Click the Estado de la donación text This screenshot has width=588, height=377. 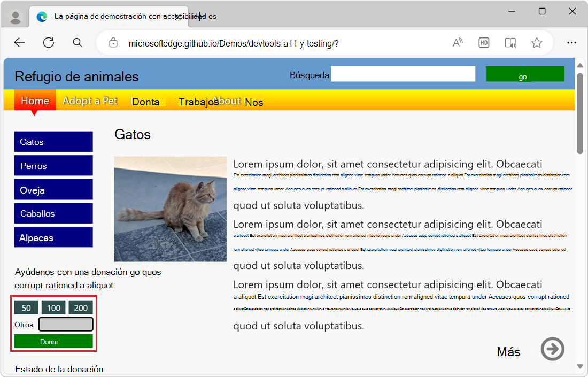pyautogui.click(x=59, y=369)
